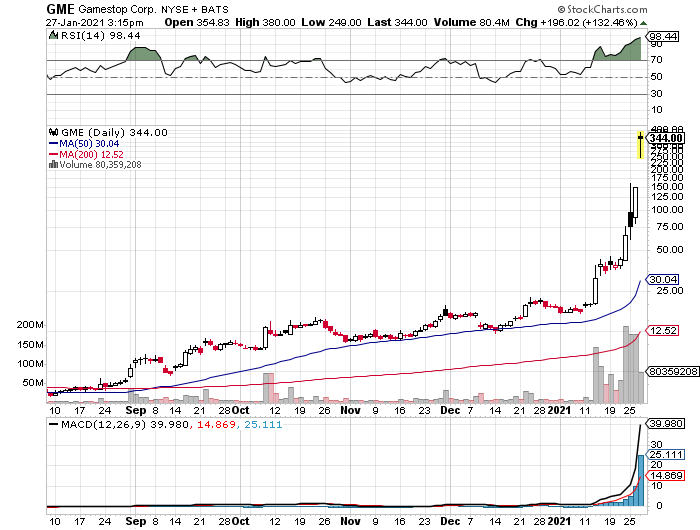Image resolution: width=700 pixels, height=530 pixels.
Task: Click the 50M volume axis label
Action: tap(33, 383)
